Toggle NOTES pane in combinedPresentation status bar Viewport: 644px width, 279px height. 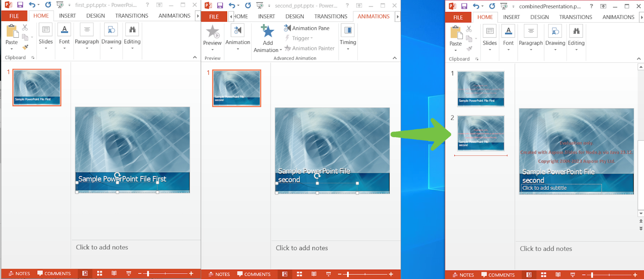click(x=463, y=275)
